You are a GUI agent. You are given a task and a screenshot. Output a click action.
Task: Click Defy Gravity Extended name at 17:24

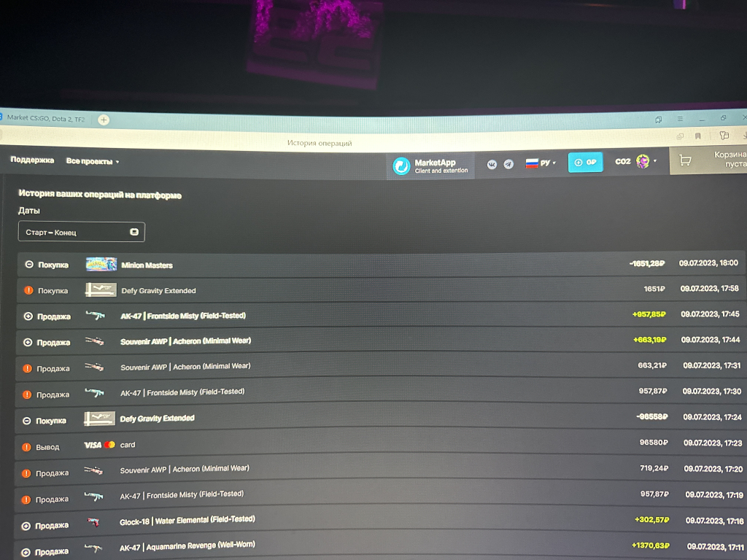158,418
